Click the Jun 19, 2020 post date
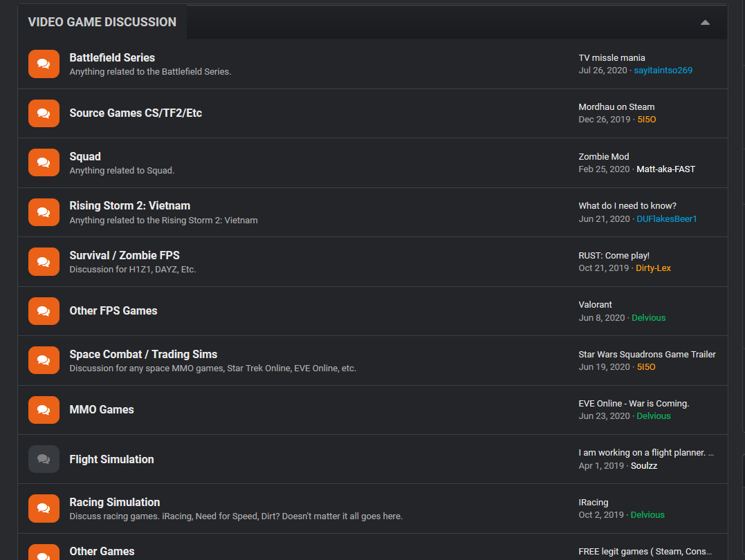Viewport: 745px width, 560px height. 604,366
